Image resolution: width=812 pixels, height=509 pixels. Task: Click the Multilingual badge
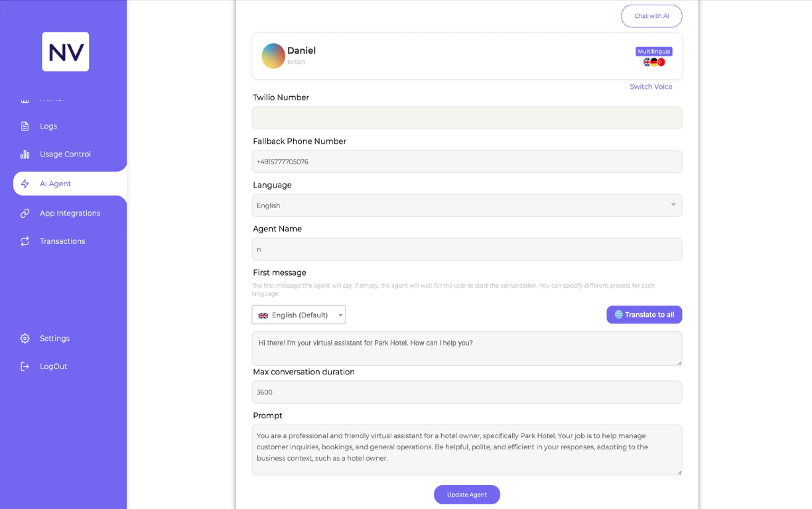654,51
